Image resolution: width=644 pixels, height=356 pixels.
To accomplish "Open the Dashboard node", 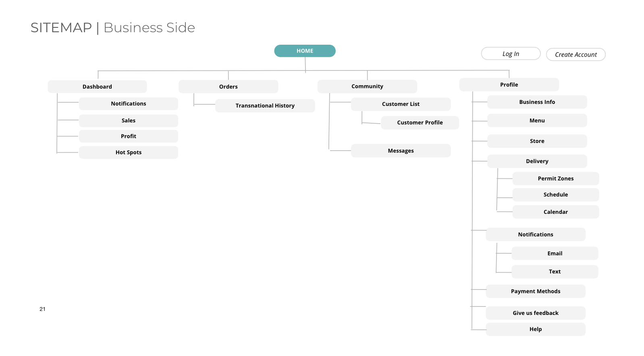I will 97,87.
